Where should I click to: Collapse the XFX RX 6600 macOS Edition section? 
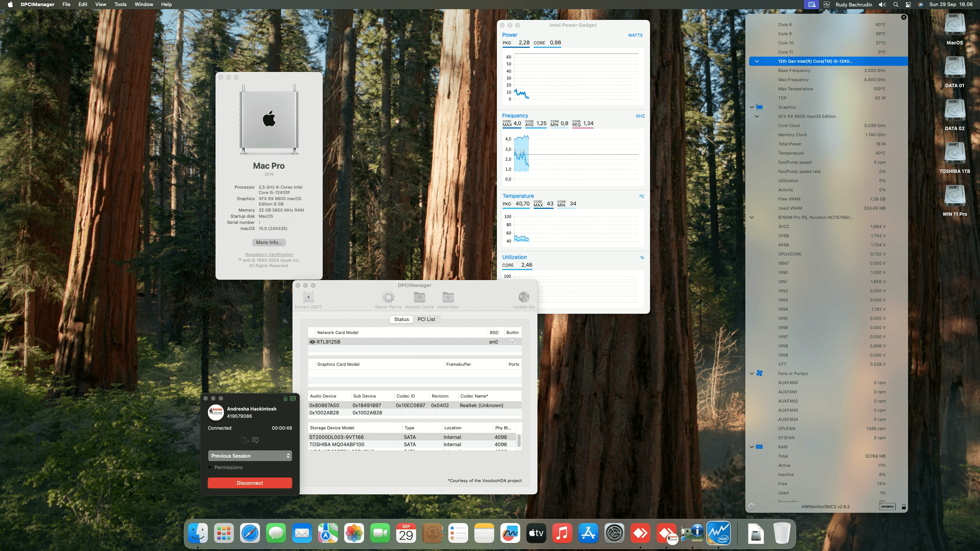tap(757, 116)
